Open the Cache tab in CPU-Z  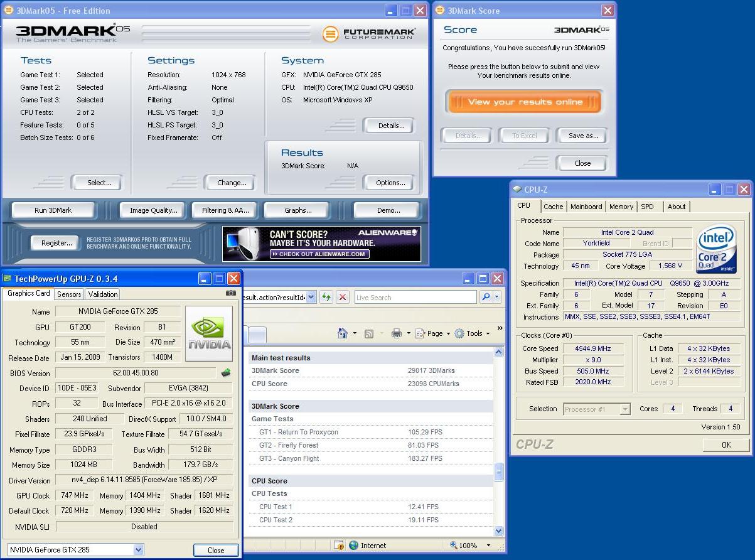553,207
